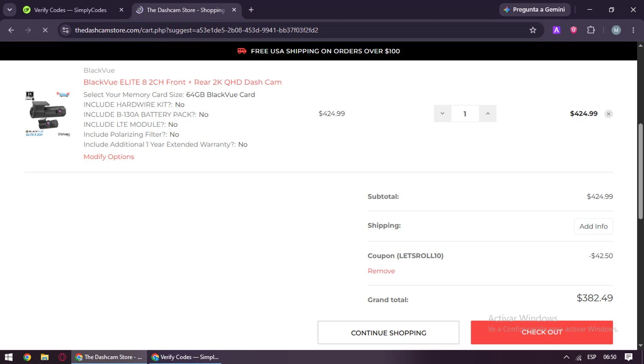Click the 'INCLUDE HARDWIRE KIT?' option line
The width and height of the screenshot is (644, 364).
(x=134, y=104)
